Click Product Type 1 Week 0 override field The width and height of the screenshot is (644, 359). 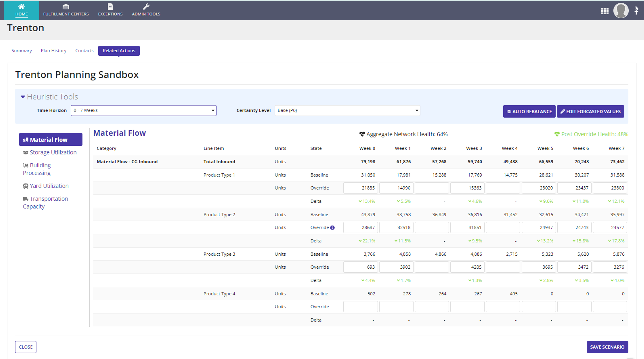coord(360,188)
